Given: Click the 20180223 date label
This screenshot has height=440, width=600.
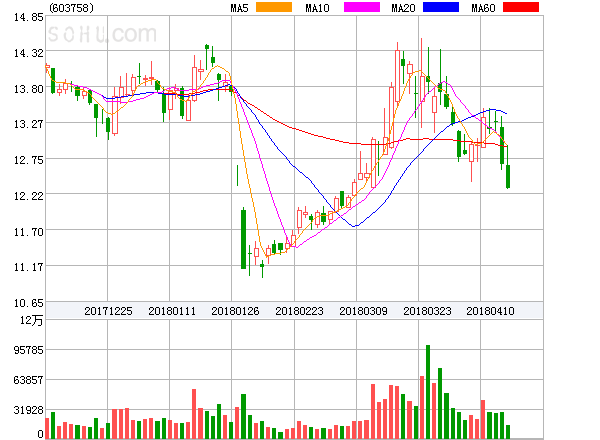Looking at the screenshot, I should 299,311.
